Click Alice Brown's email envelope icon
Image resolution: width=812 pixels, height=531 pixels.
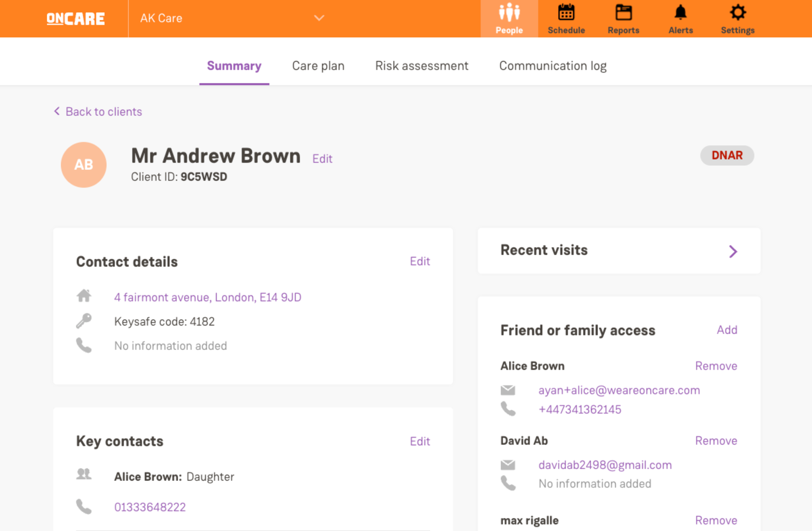[508, 391]
